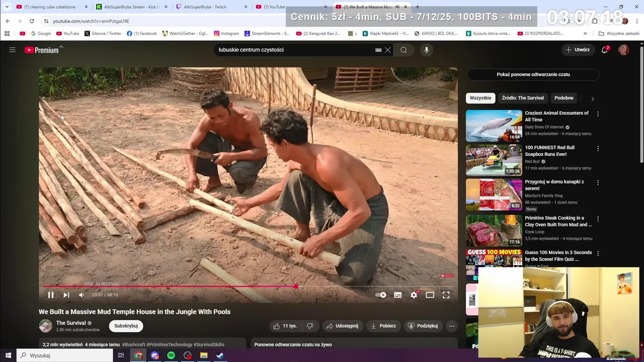Image resolution: width=644 pixels, height=362 pixels.
Task: Toggle autoplay switch in the player
Action: [x=381, y=295]
